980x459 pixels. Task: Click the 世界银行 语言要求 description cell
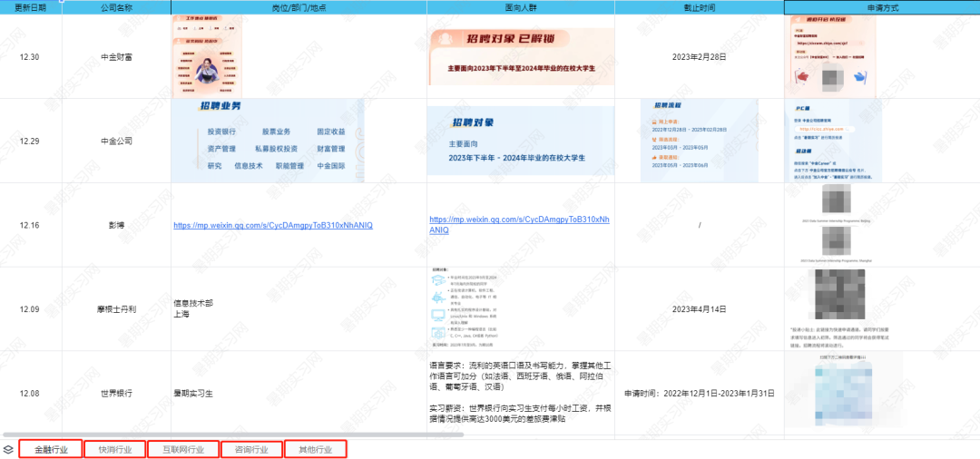pyautogui.click(x=521, y=394)
